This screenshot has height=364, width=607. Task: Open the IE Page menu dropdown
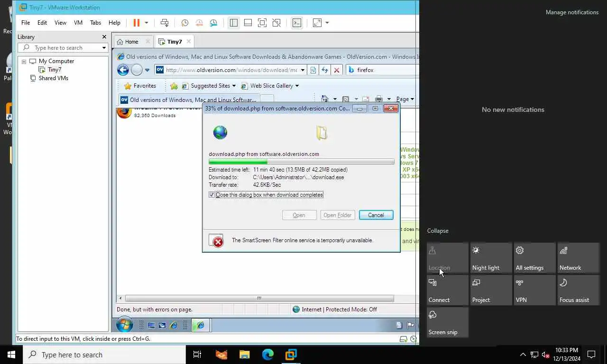(x=405, y=99)
